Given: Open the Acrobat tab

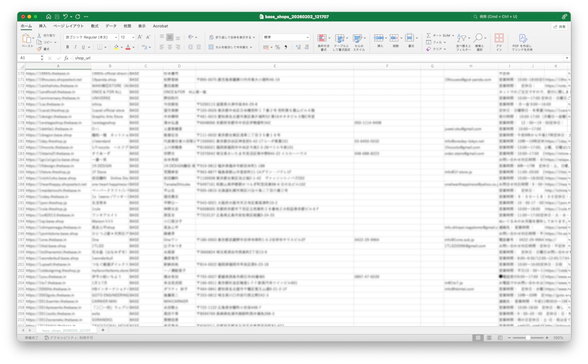Looking at the screenshot, I should coord(160,26).
